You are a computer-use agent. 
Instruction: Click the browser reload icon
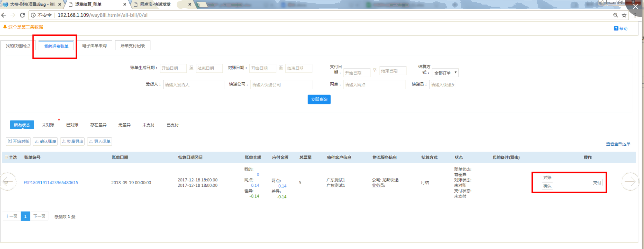tap(22, 15)
